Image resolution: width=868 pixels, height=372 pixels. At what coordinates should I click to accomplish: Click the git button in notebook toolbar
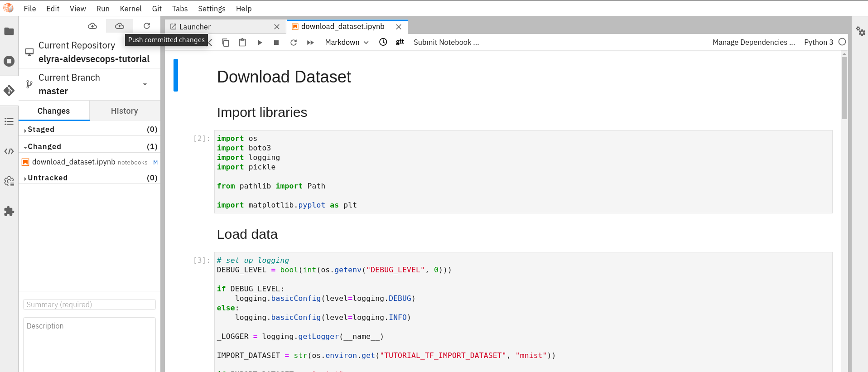(x=400, y=42)
